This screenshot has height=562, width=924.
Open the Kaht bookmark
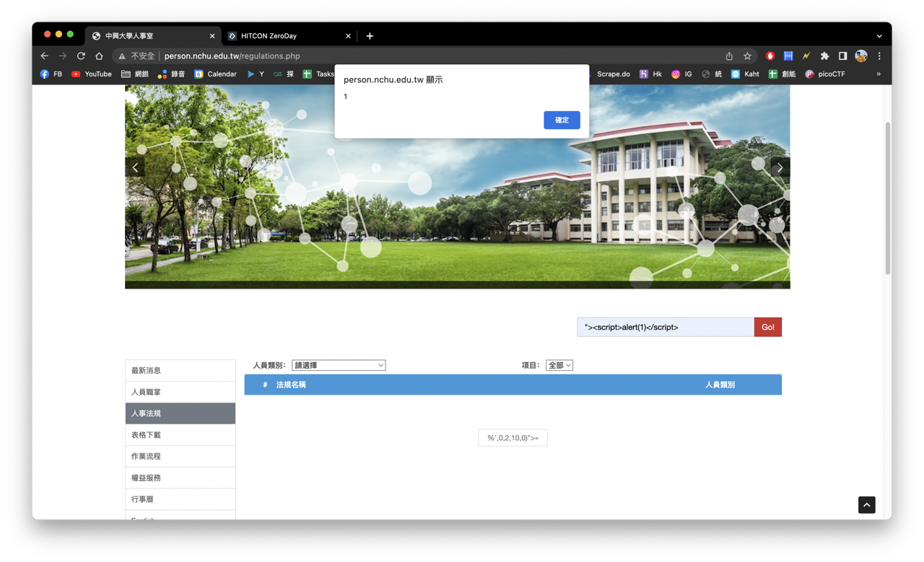[745, 74]
